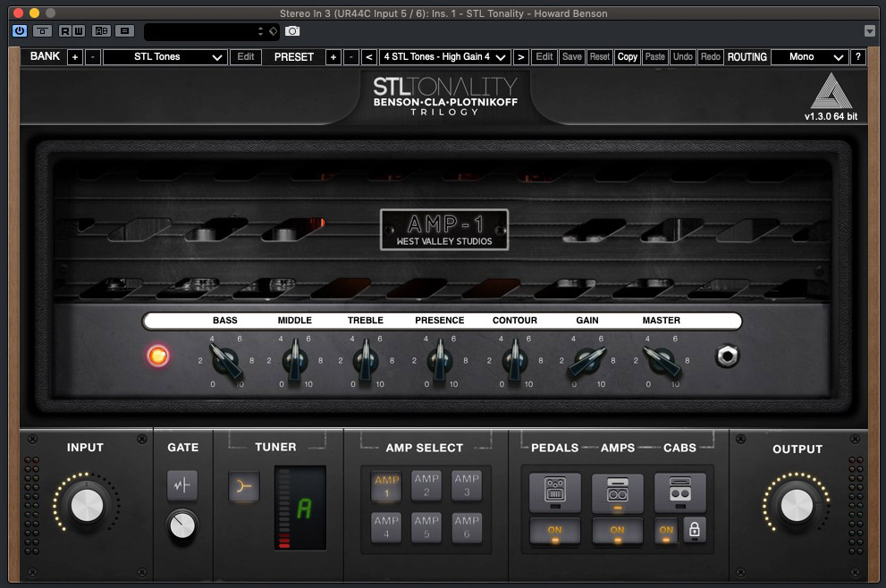This screenshot has width=886, height=588.
Task: Open the PEDALS section icon
Action: coord(555,492)
